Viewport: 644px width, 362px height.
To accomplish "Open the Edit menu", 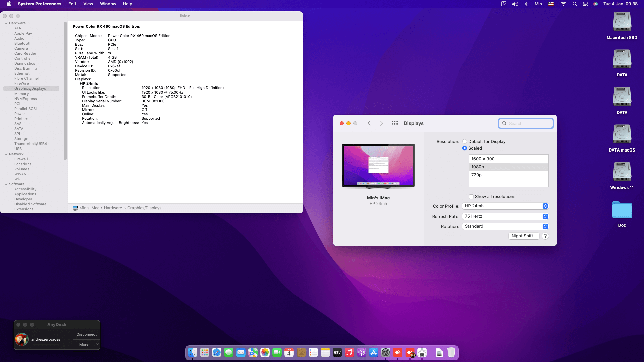I will tap(72, 4).
